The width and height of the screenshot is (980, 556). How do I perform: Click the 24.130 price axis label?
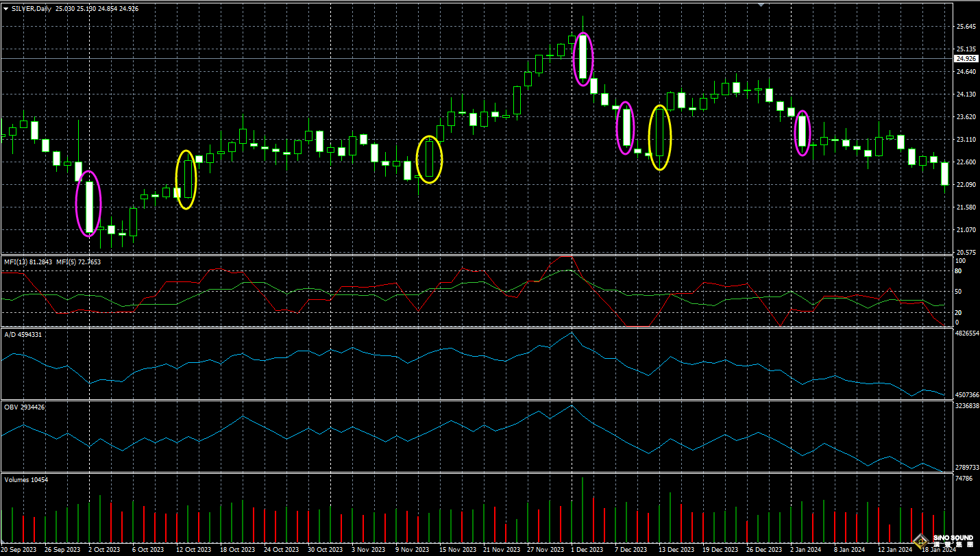pos(965,94)
